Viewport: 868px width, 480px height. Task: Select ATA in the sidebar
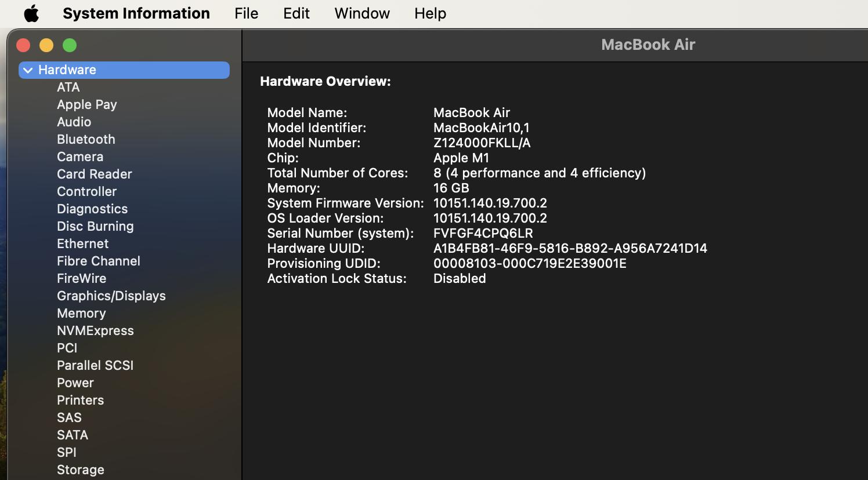tap(68, 87)
